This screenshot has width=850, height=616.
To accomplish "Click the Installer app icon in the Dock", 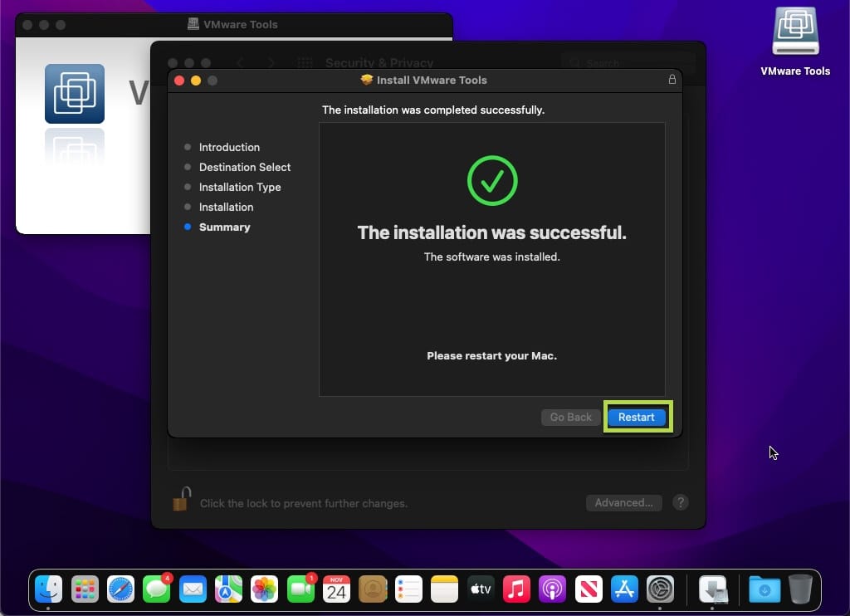I will 713,589.
